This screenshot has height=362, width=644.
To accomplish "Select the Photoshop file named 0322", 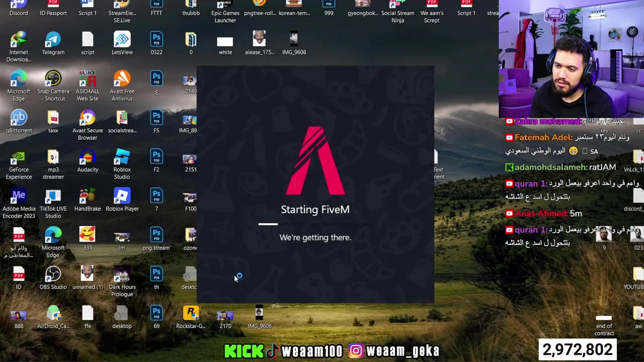I will point(156,43).
